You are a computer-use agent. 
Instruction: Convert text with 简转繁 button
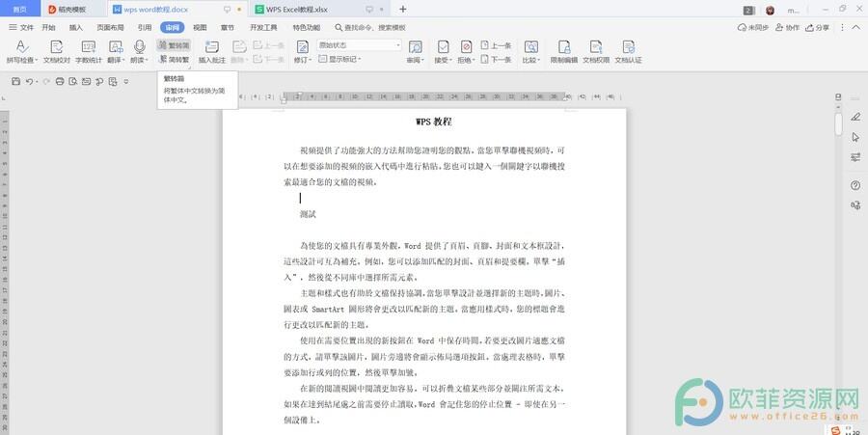coord(174,59)
